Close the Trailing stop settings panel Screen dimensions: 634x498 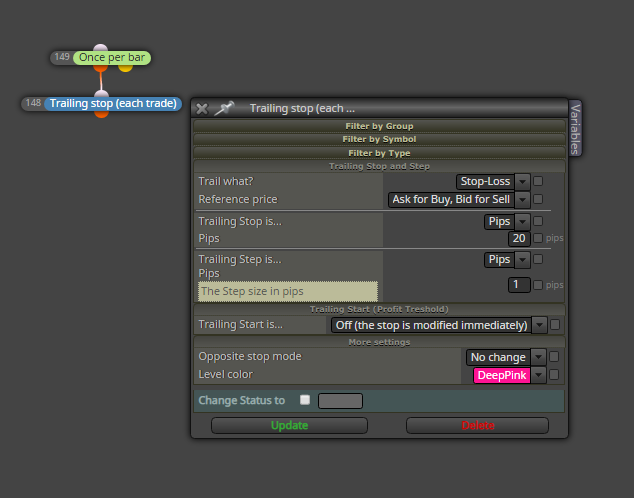[x=202, y=109]
